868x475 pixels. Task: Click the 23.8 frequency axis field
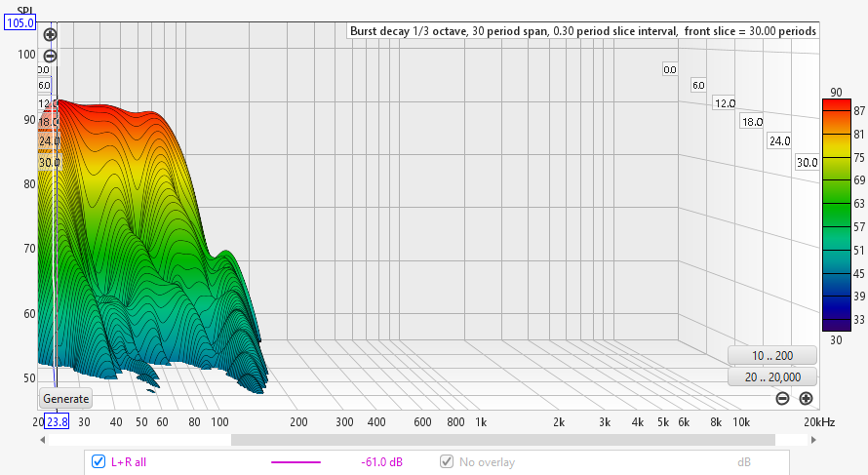[x=57, y=422]
